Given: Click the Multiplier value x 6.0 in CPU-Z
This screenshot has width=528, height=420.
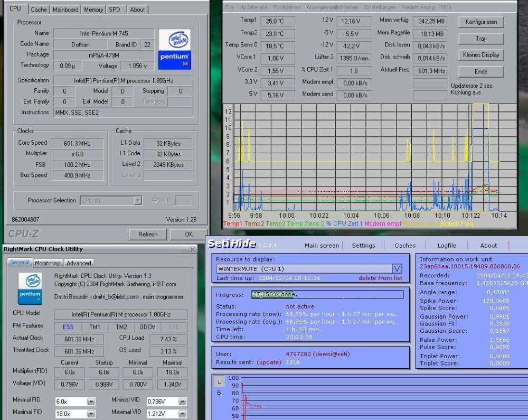Looking at the screenshot, I should (x=77, y=154).
